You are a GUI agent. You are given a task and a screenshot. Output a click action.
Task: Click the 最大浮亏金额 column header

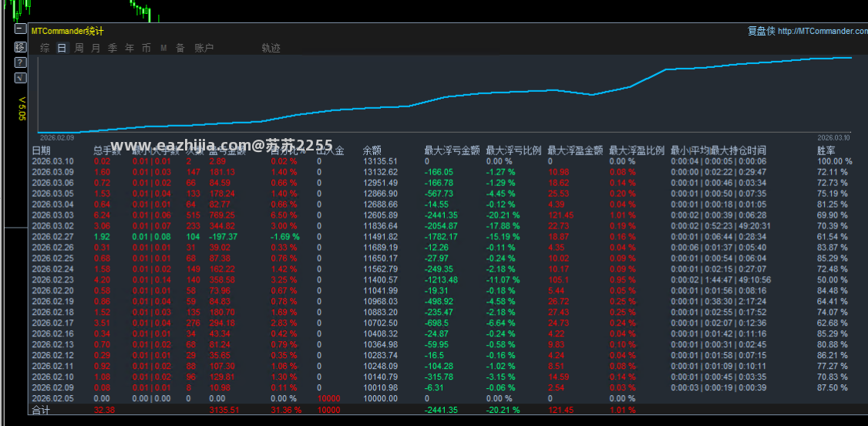pos(452,150)
